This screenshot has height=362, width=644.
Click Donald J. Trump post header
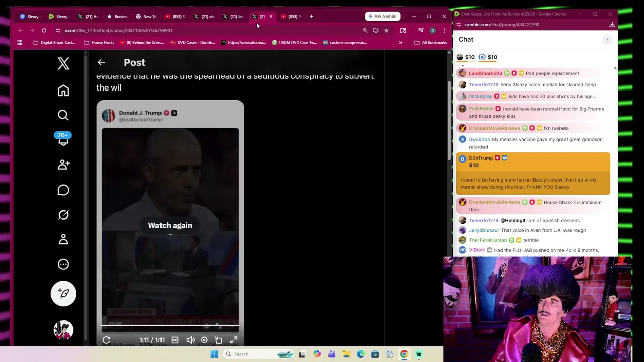(140, 116)
